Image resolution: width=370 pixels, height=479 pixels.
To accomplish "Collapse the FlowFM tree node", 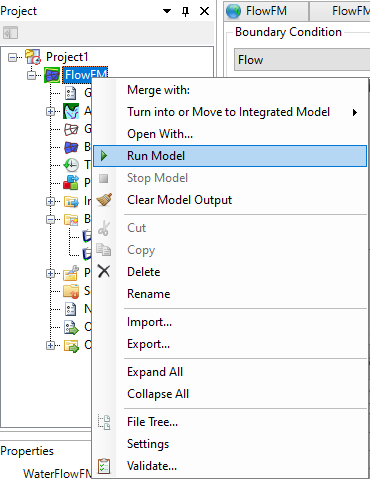I will click(x=32, y=75).
